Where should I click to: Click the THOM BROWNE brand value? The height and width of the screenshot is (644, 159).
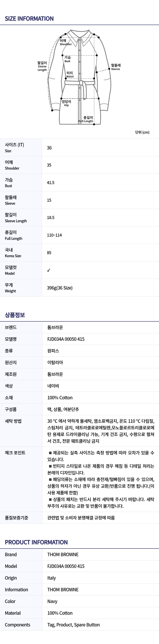63,555
